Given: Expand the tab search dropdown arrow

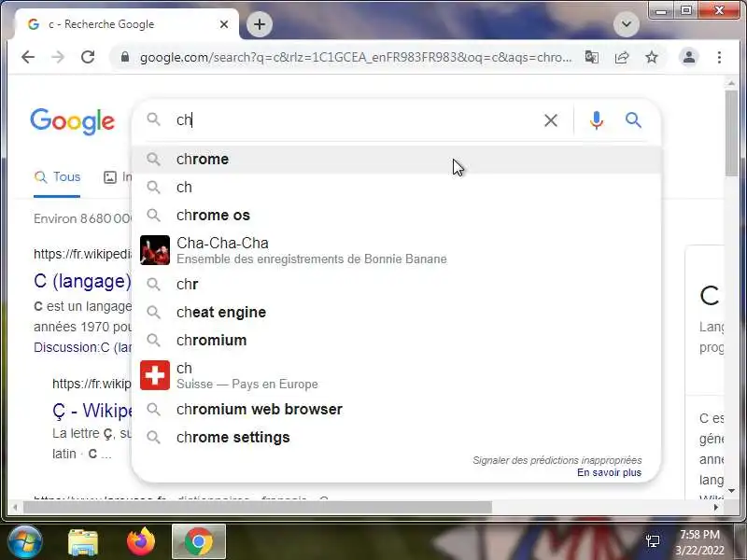Looking at the screenshot, I should pyautogui.click(x=626, y=24).
